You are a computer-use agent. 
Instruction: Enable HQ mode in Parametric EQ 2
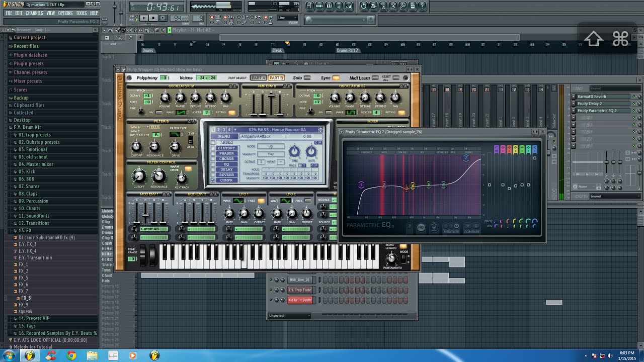421,227
